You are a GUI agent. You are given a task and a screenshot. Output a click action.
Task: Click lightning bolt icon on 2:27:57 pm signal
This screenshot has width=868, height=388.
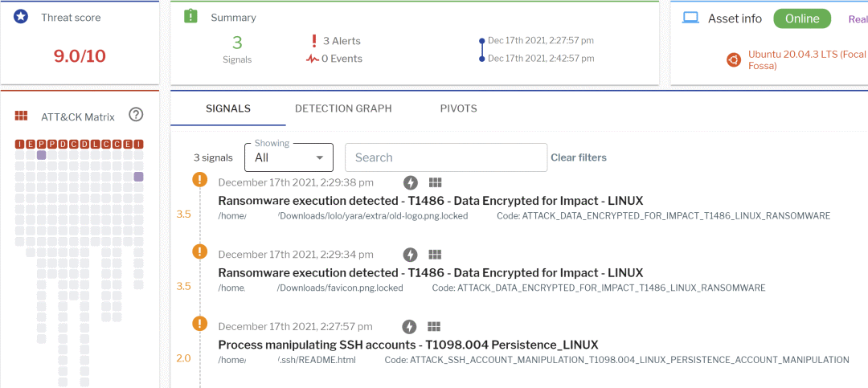(x=410, y=326)
